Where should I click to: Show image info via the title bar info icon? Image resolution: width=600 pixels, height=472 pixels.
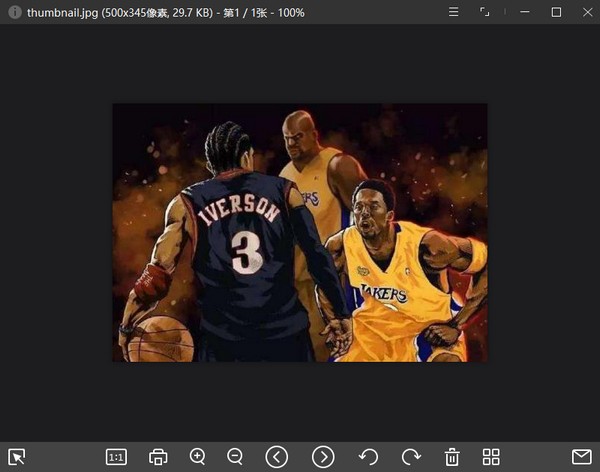point(14,13)
